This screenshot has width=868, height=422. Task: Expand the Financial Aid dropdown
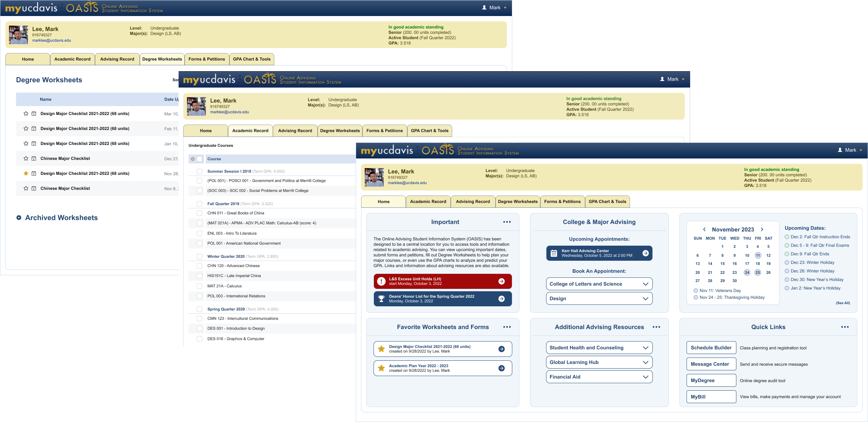[599, 377]
